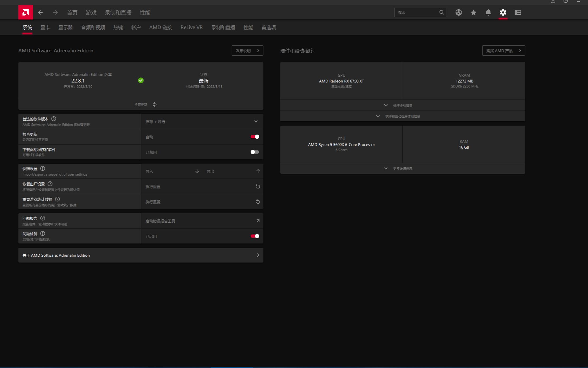588x368 pixels.
Task: Click the help icon beside 问题报告
Action: pyautogui.click(x=43, y=218)
